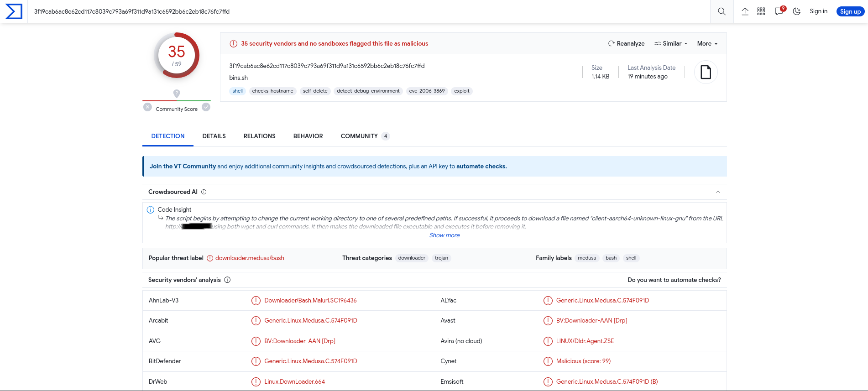The width and height of the screenshot is (868, 391).
Task: Select the shell tag
Action: click(237, 91)
